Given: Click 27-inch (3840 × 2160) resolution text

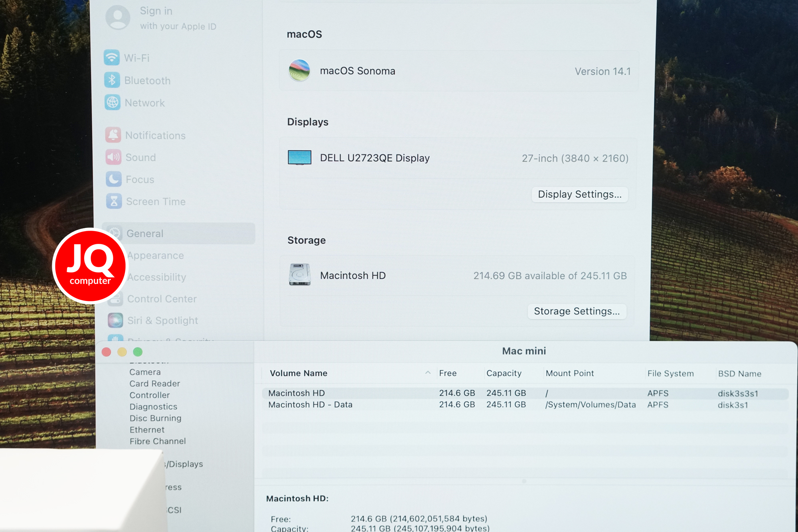Looking at the screenshot, I should [x=575, y=158].
